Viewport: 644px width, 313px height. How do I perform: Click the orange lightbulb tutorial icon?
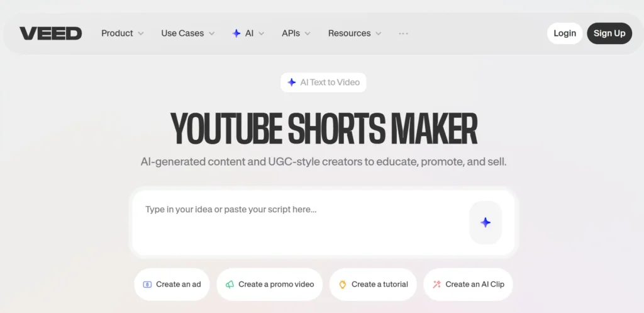[x=343, y=284]
